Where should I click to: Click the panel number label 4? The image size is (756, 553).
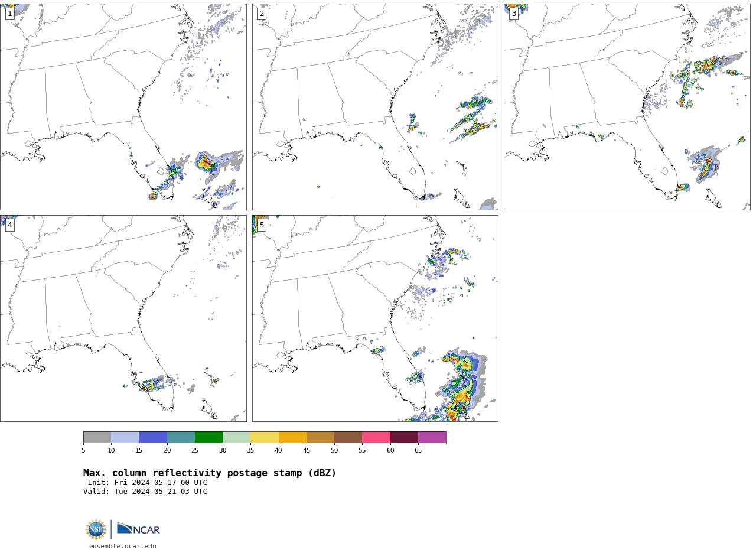pos(9,225)
